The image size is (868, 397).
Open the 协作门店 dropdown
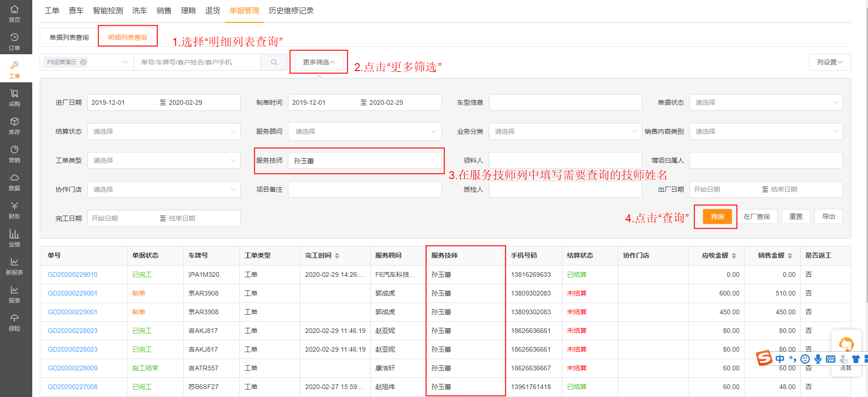(x=164, y=189)
